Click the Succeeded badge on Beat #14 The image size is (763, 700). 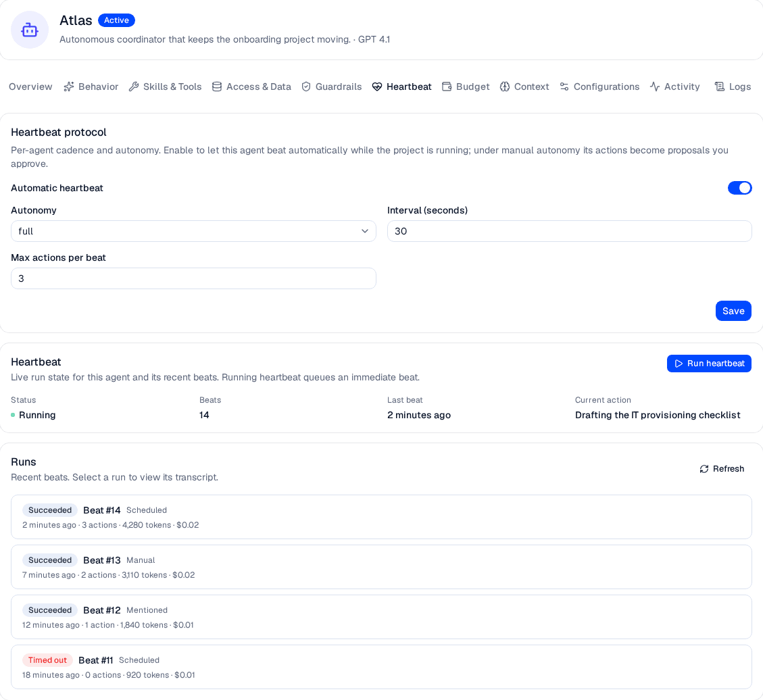coord(50,510)
